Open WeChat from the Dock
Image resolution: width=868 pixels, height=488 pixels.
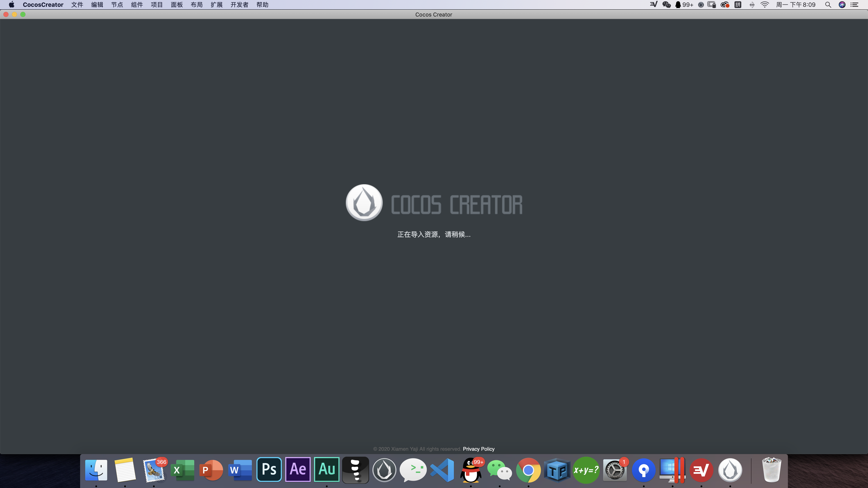tap(499, 470)
